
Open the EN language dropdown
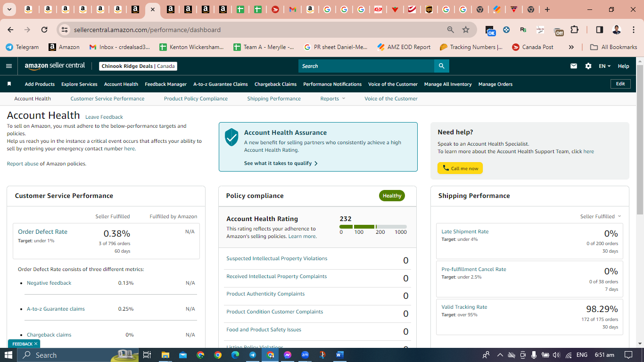pyautogui.click(x=604, y=66)
